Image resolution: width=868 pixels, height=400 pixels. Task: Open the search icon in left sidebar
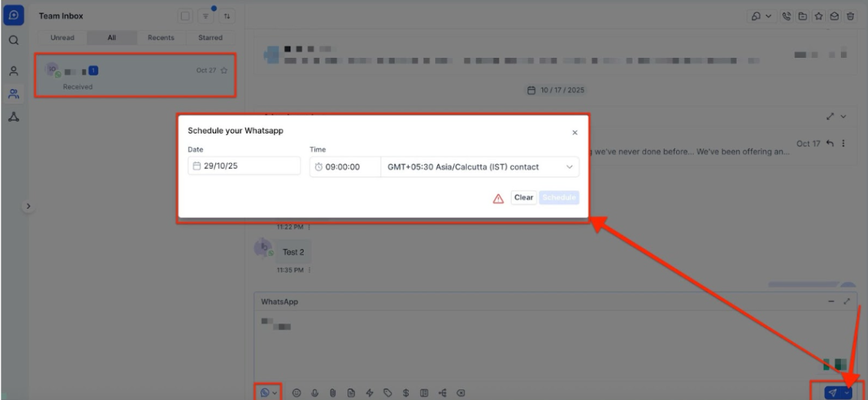14,41
